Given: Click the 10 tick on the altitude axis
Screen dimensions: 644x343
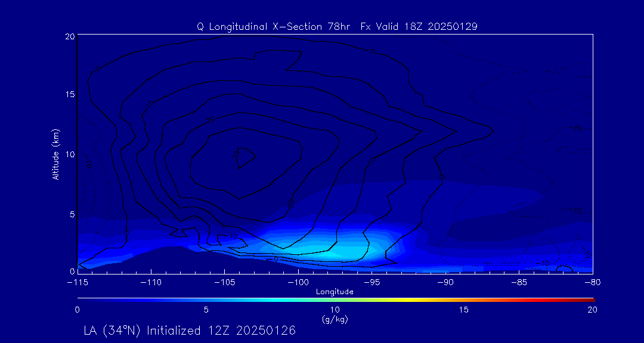Looking at the screenshot, I should pyautogui.click(x=70, y=154).
